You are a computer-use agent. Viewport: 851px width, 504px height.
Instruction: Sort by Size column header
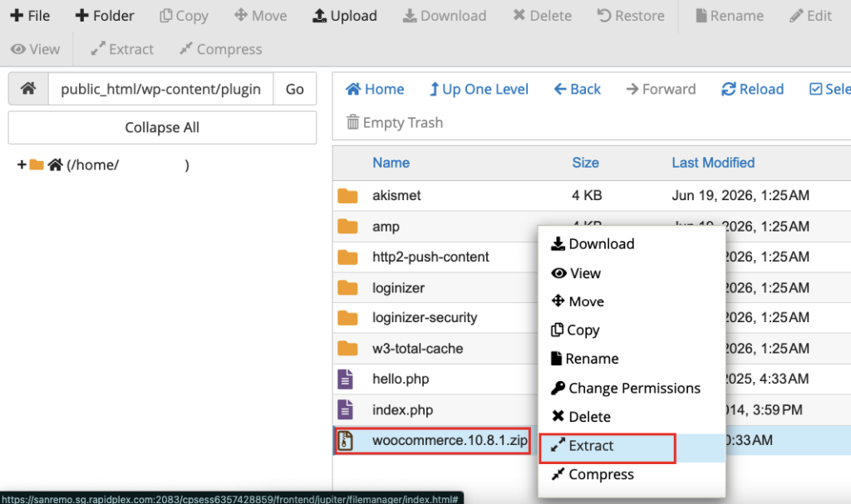(x=585, y=163)
